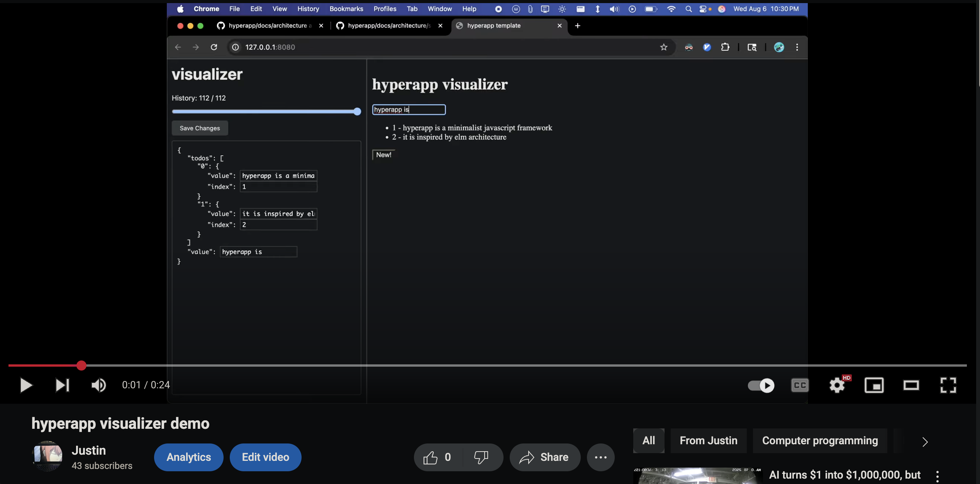Viewport: 980px width, 484px height.
Task: Mute the video volume
Action: click(x=98, y=385)
